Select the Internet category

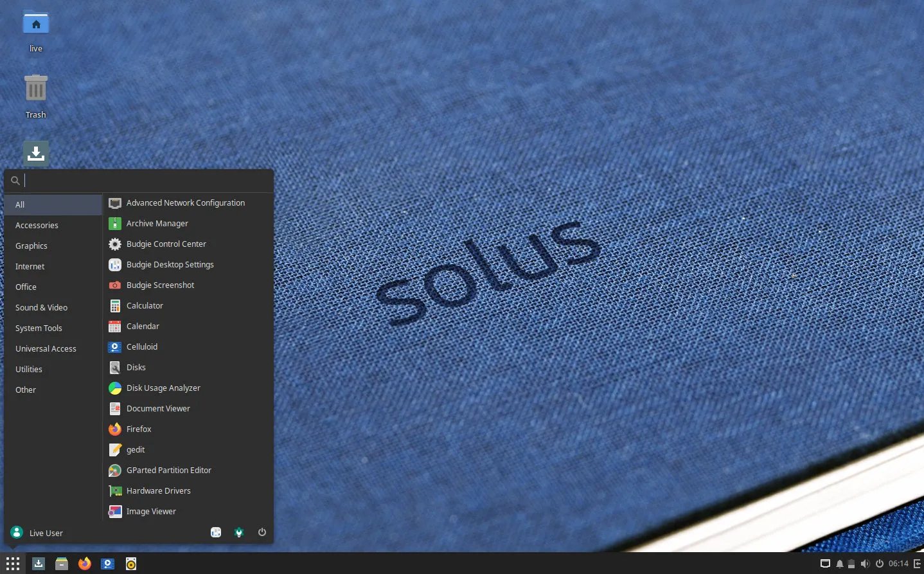pos(53,266)
